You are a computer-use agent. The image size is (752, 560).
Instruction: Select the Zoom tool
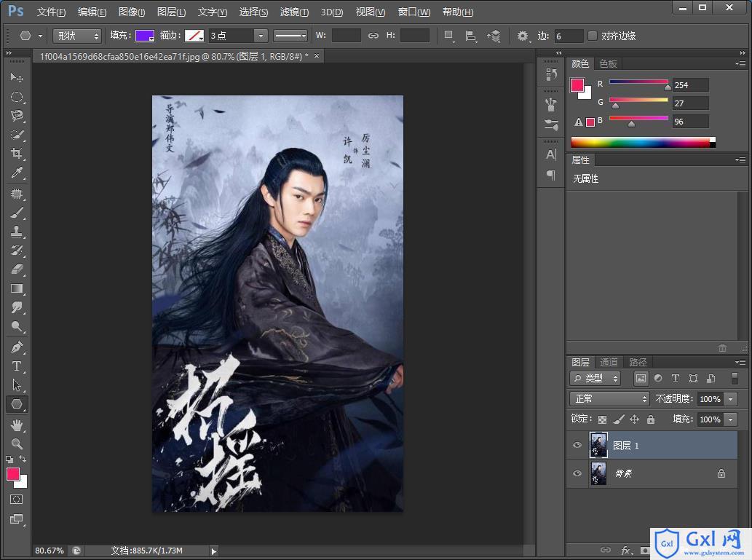click(x=17, y=444)
